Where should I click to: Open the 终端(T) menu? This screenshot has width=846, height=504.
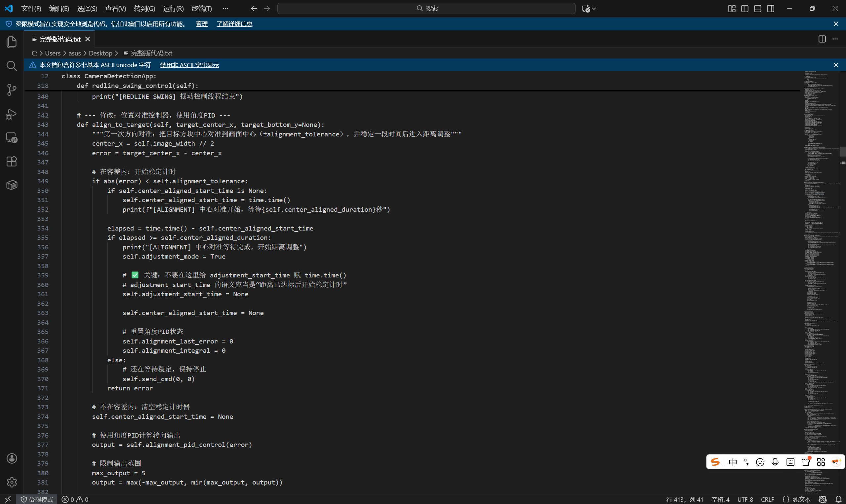tap(202, 9)
